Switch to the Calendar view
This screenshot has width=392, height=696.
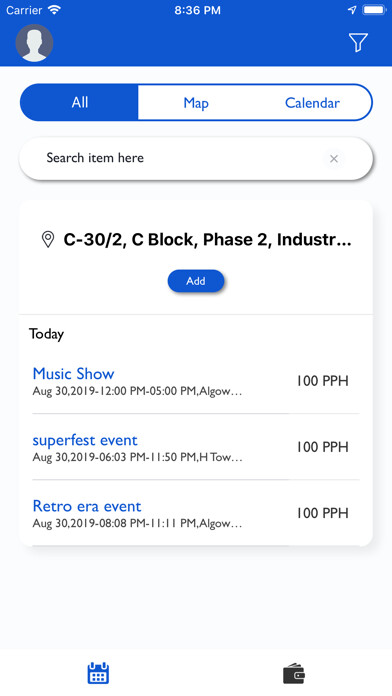click(x=312, y=103)
